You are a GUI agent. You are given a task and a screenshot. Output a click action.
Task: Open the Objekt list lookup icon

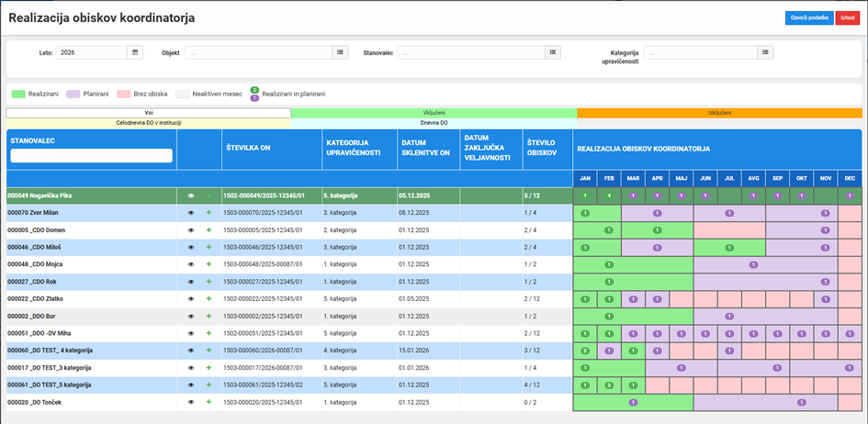tap(340, 52)
